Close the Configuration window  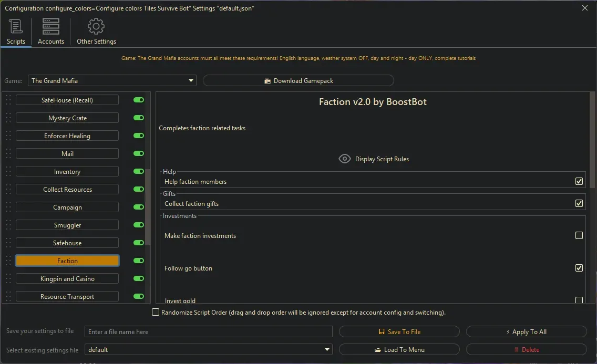pos(585,7)
